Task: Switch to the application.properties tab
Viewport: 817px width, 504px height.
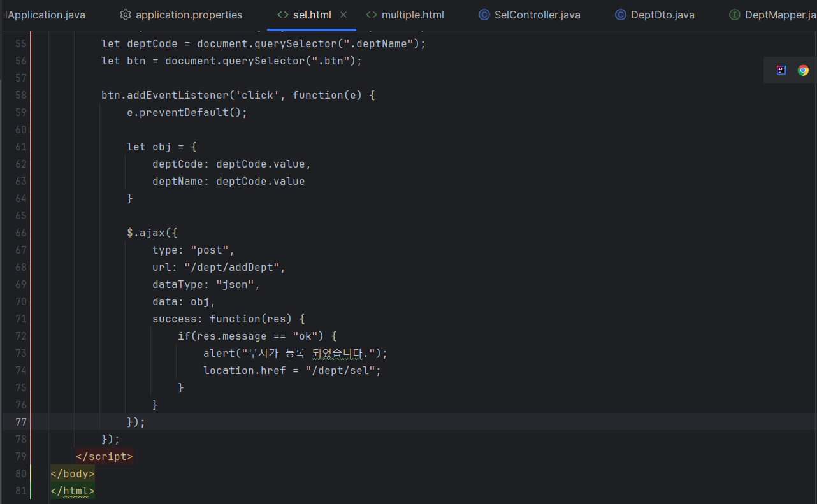Action: (x=182, y=15)
